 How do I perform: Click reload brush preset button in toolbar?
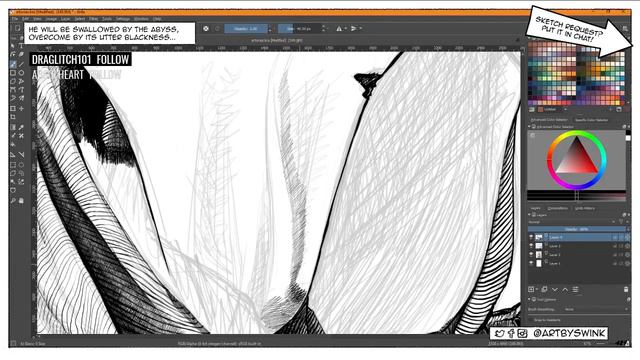click(217, 29)
